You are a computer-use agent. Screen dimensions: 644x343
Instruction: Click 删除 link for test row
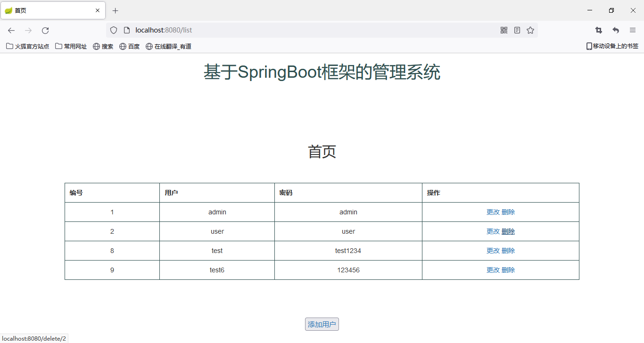click(x=508, y=251)
